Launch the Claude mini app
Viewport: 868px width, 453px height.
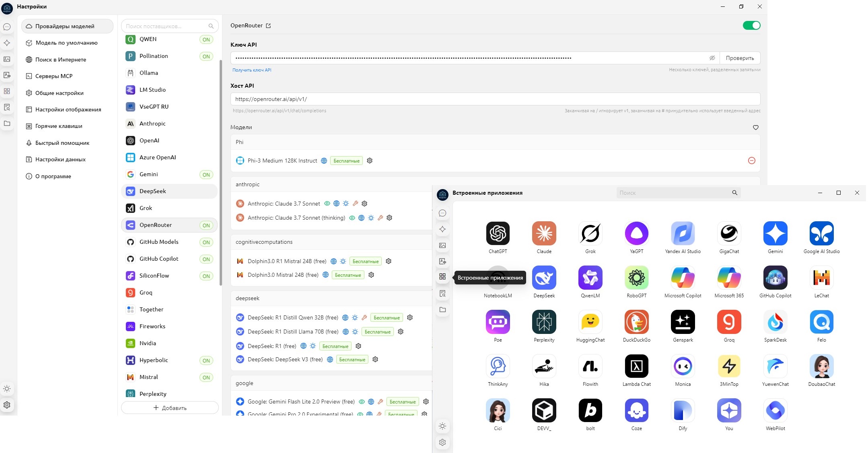click(x=544, y=233)
